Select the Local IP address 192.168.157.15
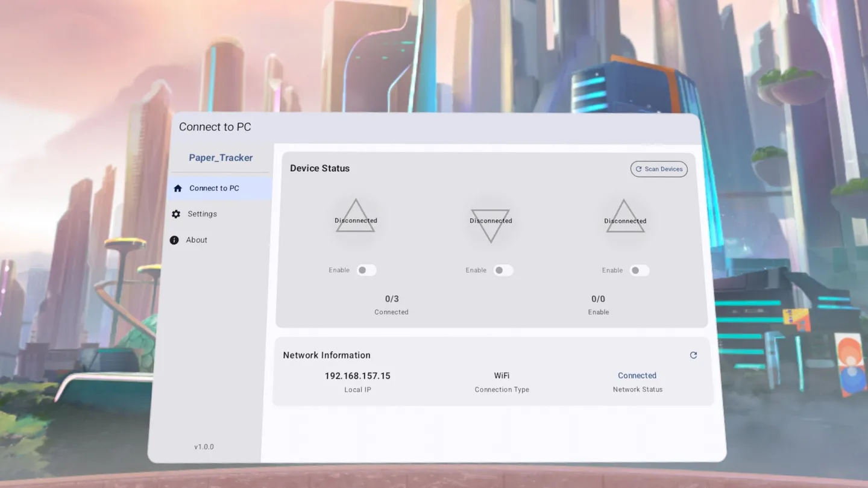This screenshot has width=868, height=488. click(357, 375)
